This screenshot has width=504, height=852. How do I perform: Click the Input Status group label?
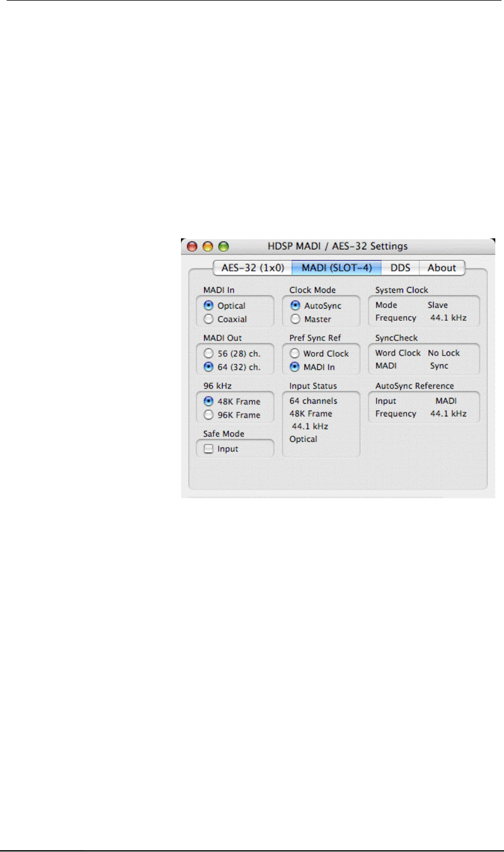(x=313, y=386)
